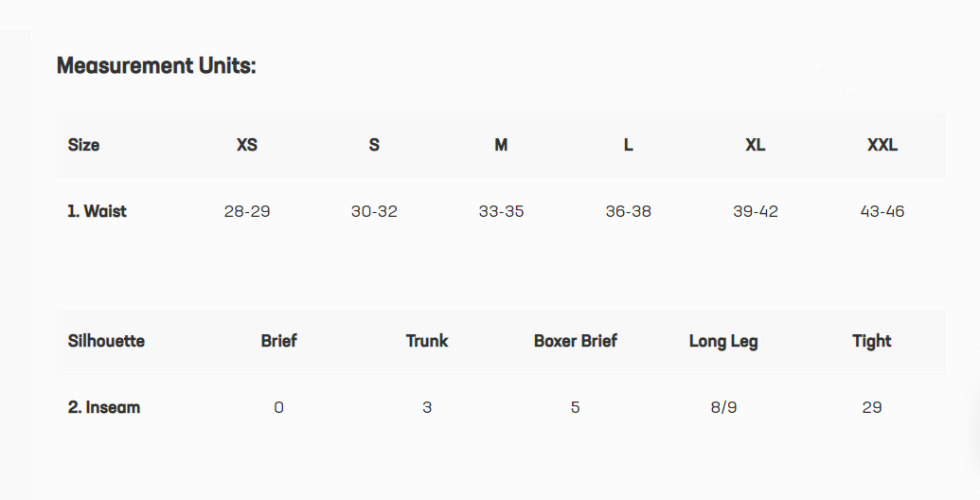Select the M size column header
The height and width of the screenshot is (500, 980).
click(x=501, y=145)
